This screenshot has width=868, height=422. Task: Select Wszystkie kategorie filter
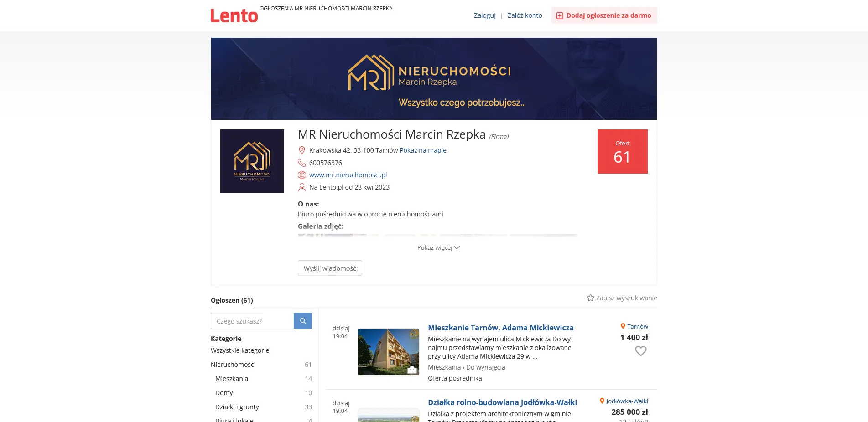[x=240, y=350]
